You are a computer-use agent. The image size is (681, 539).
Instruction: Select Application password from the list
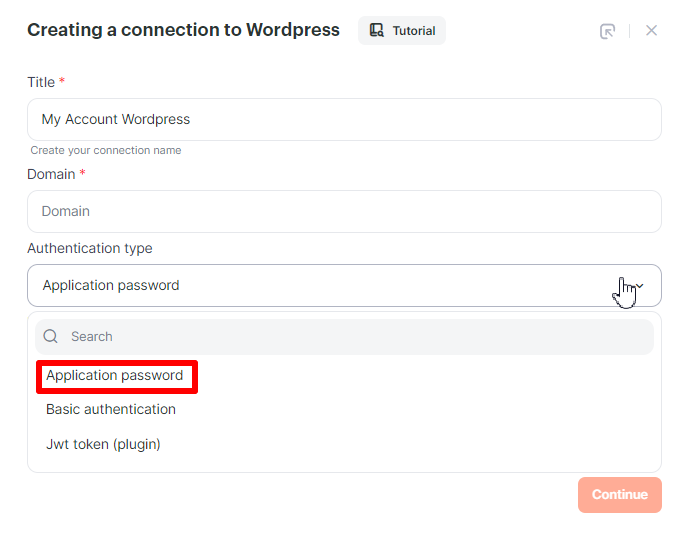coord(115,376)
